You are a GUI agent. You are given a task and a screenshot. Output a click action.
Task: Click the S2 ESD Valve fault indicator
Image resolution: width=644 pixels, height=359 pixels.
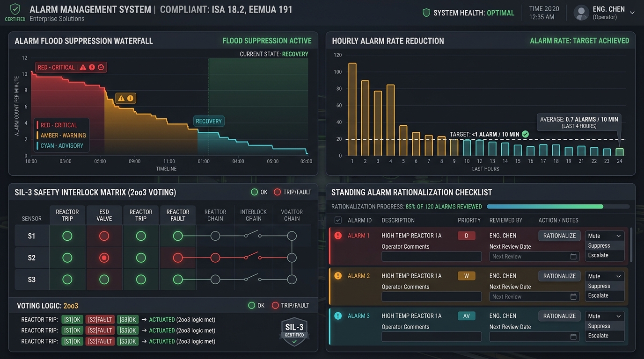[104, 258]
